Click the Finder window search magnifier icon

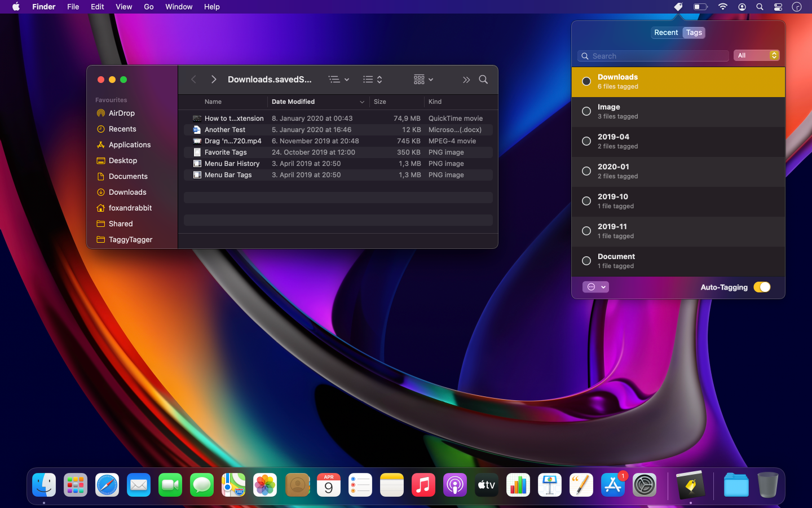click(x=483, y=80)
